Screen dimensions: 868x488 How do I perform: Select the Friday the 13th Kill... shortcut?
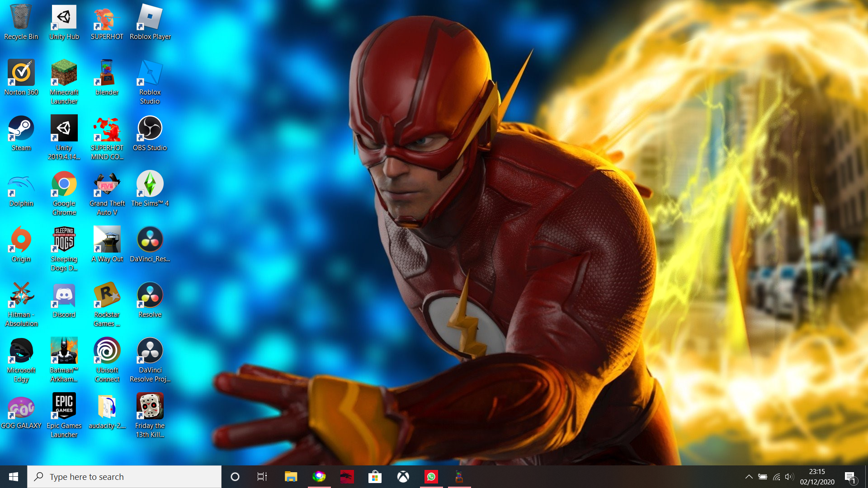[150, 416]
